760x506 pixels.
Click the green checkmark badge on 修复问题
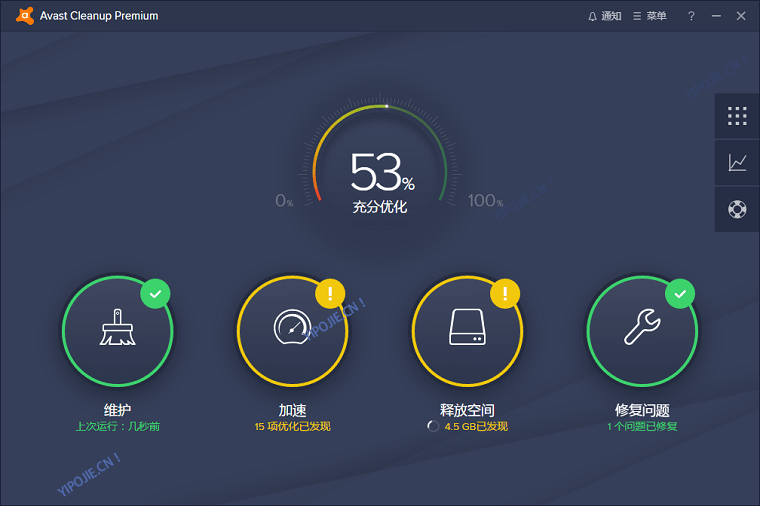point(680,294)
